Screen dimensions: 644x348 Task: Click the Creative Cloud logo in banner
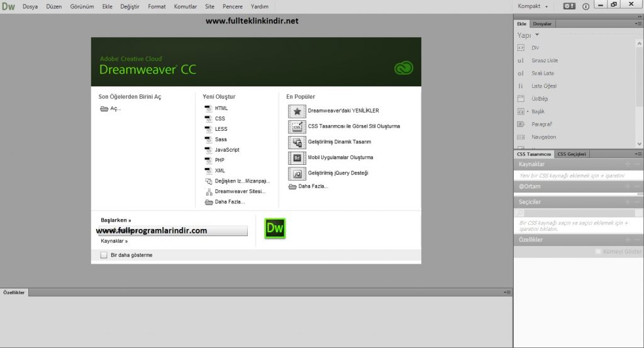click(403, 68)
